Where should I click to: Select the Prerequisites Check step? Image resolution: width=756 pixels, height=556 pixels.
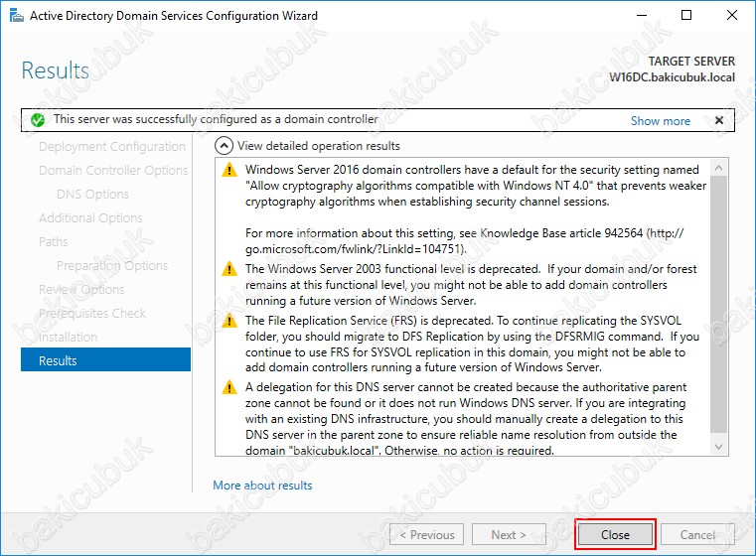click(x=92, y=313)
